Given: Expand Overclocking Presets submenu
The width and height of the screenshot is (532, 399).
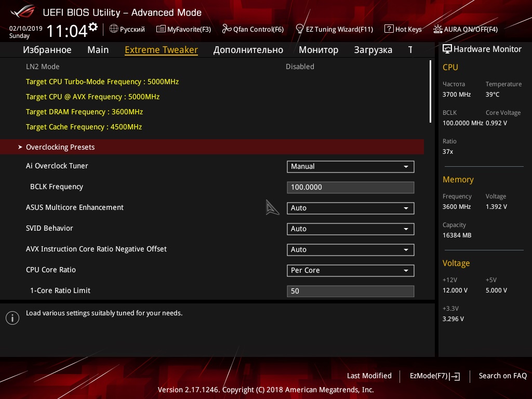Looking at the screenshot, I should (212, 147).
